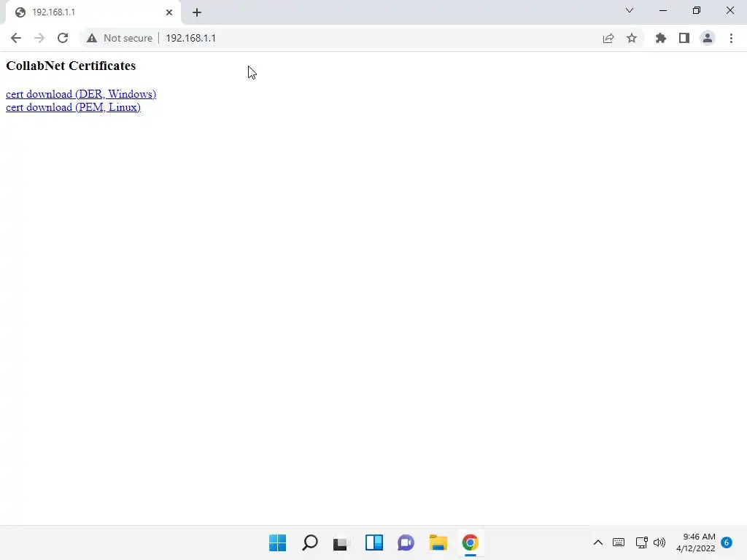This screenshot has width=747, height=560.
Task: Download the DER Windows certificate
Action: 81,94
